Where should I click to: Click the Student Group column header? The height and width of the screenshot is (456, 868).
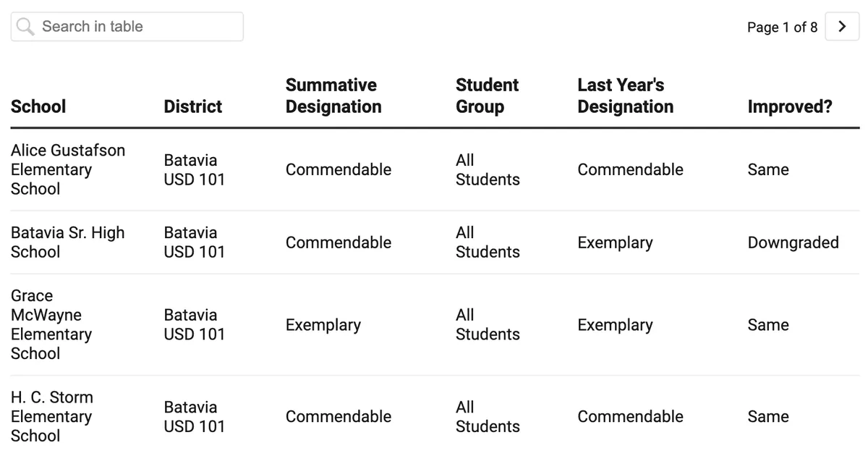click(x=486, y=95)
